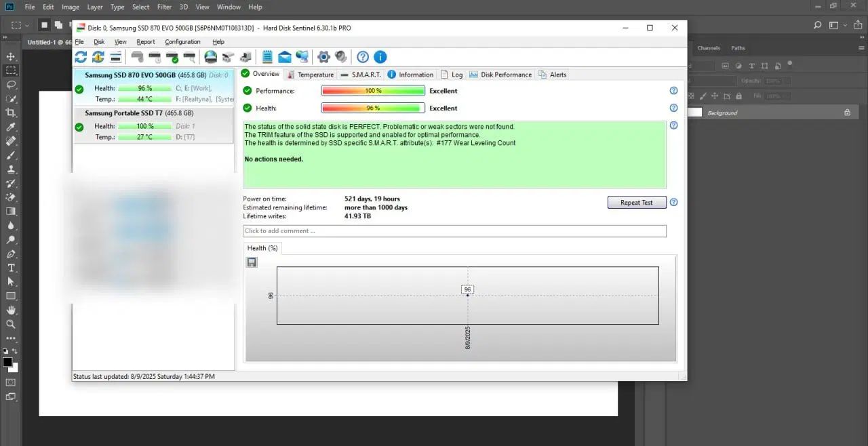Click the gear Configuration icon in Sentinel toolbar

pos(323,57)
